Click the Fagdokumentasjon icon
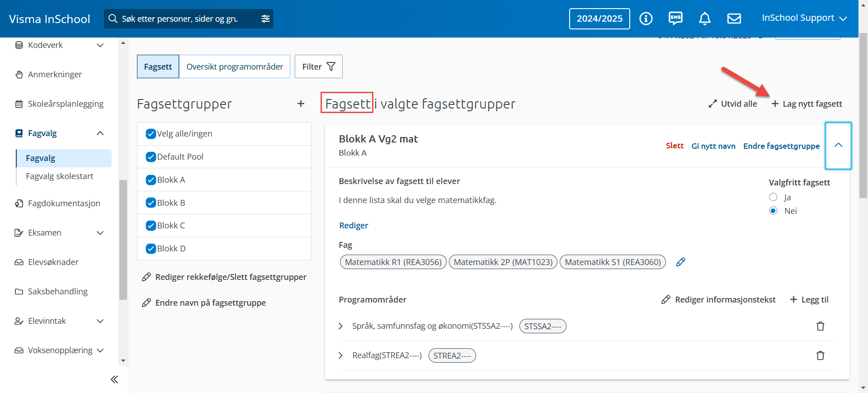This screenshot has height=393, width=868. (x=19, y=204)
